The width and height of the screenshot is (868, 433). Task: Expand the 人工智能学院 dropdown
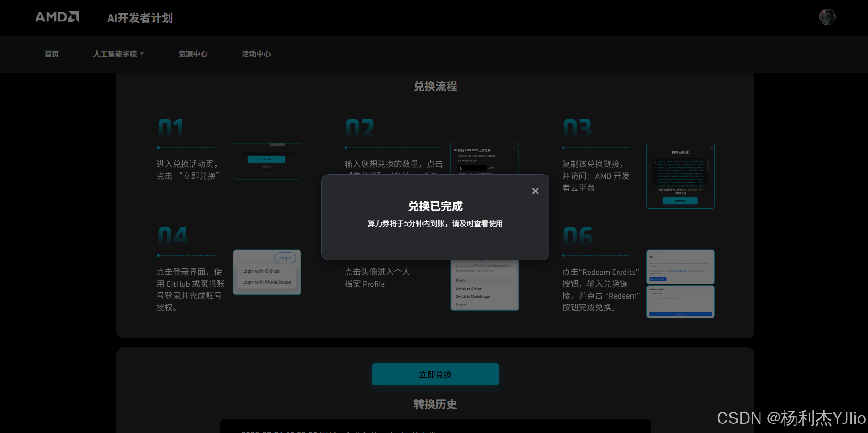[119, 54]
